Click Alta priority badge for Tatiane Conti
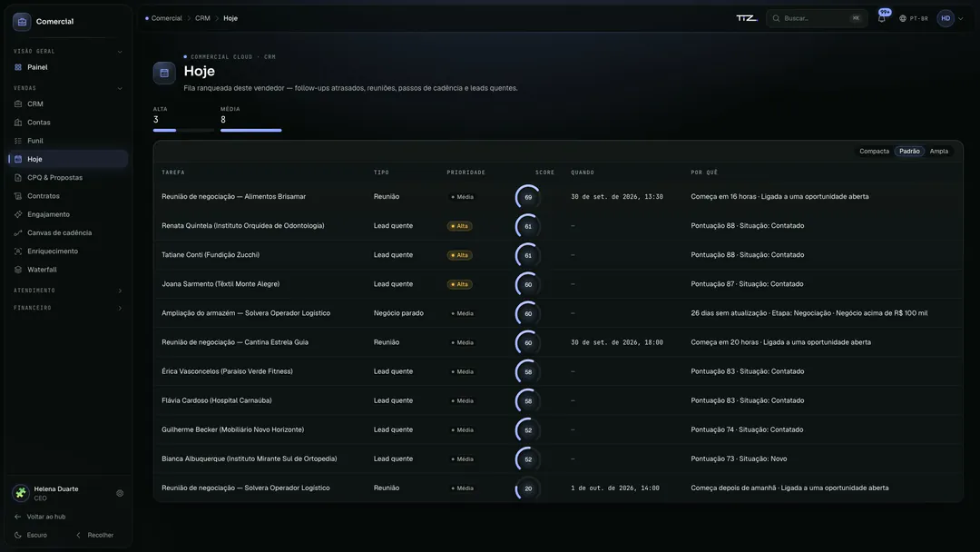This screenshot has height=552, width=980. click(459, 255)
